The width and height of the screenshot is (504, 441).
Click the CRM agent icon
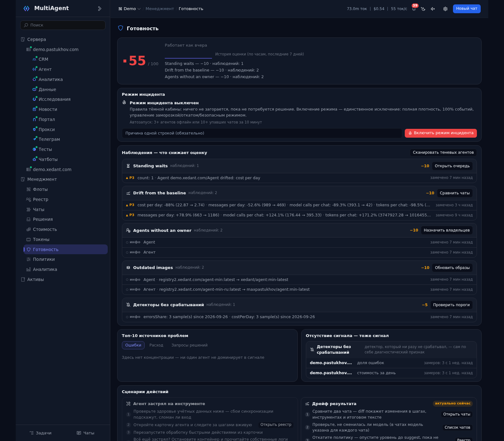[34, 59]
